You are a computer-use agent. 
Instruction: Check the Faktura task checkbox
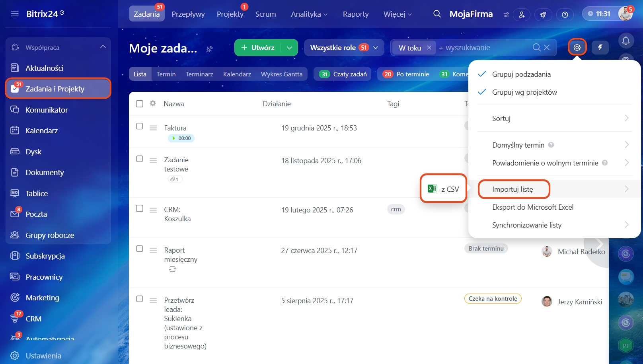tap(140, 126)
